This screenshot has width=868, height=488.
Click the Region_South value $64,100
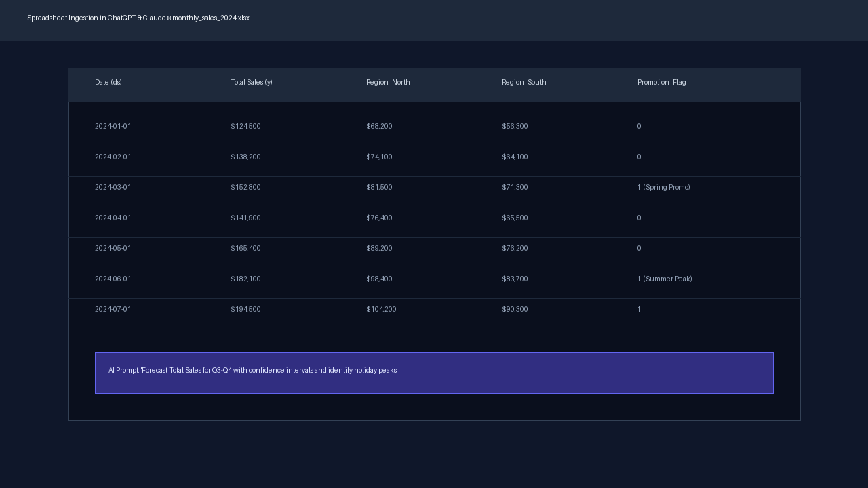(515, 157)
